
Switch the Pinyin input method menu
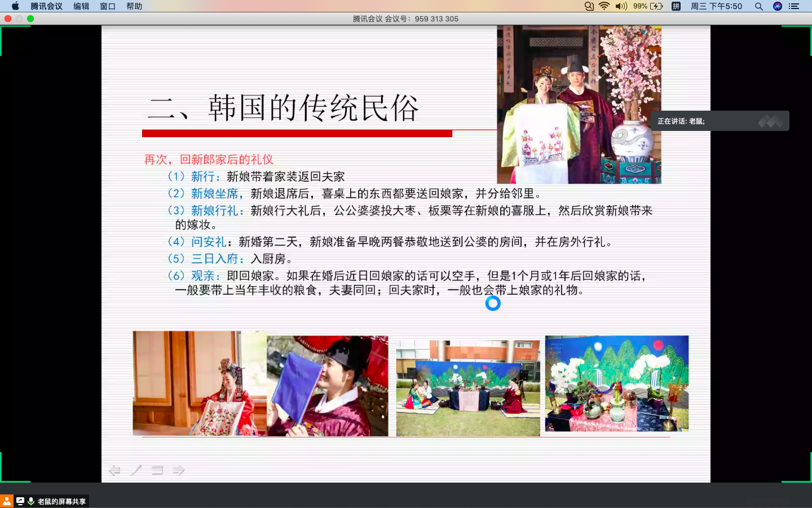point(676,6)
